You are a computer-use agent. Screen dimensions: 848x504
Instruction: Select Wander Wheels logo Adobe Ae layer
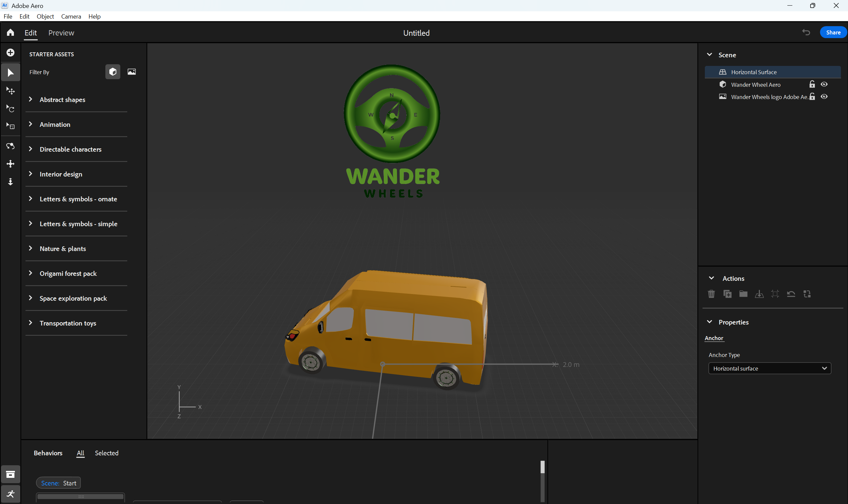tap(772, 96)
